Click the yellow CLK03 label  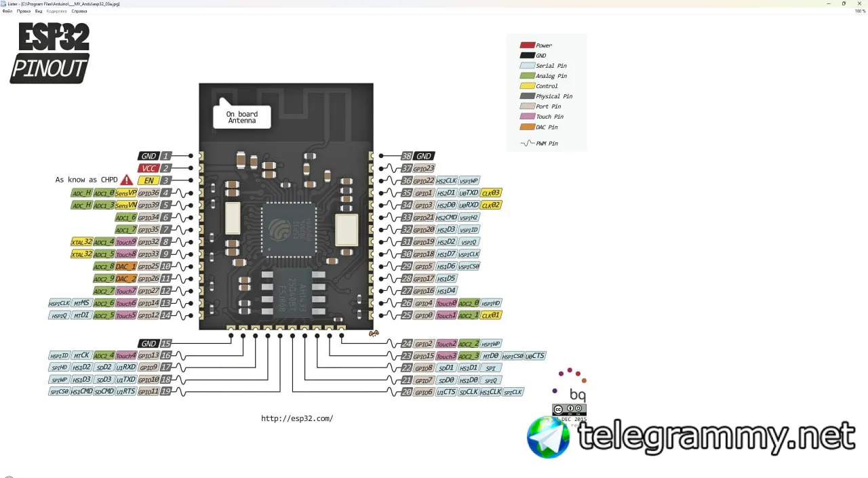point(491,193)
